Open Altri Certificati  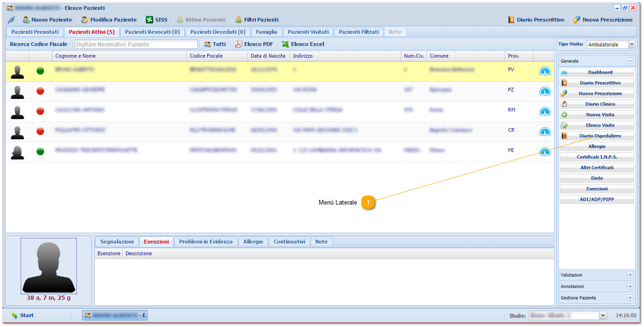[x=597, y=167]
